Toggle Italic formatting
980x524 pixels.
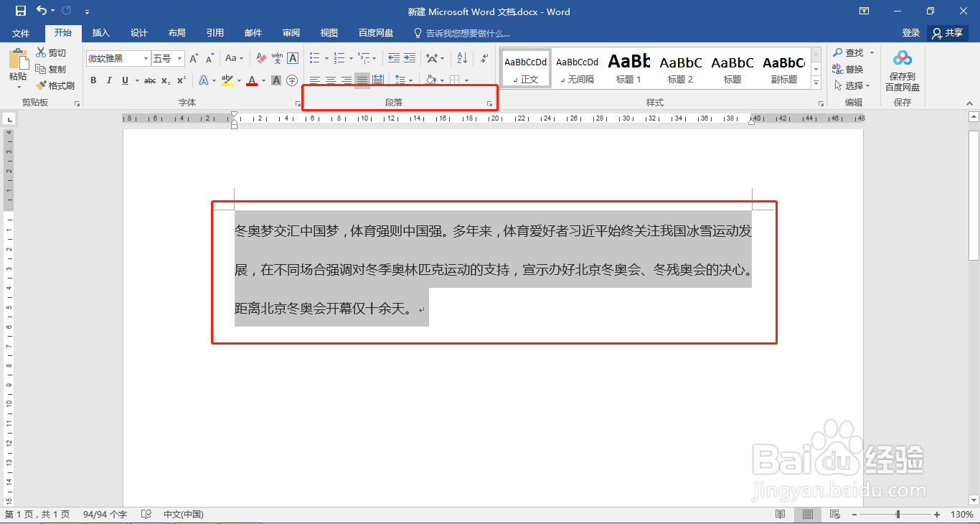tap(109, 80)
